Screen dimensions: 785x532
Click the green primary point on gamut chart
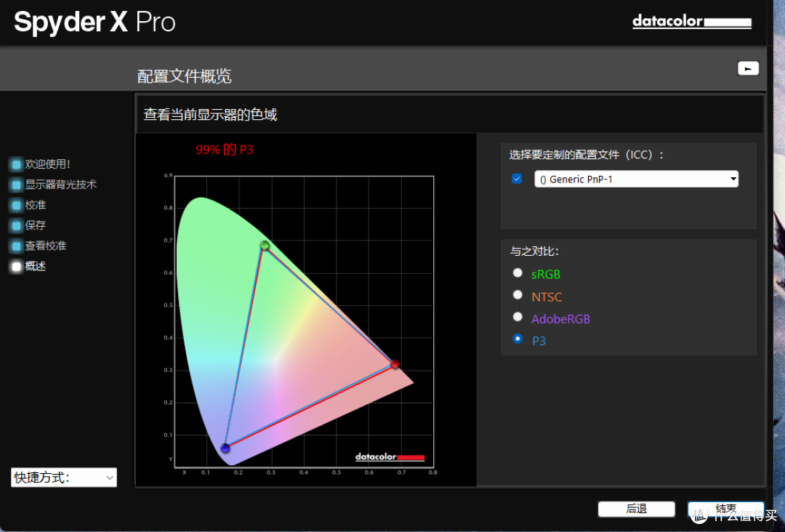click(265, 245)
